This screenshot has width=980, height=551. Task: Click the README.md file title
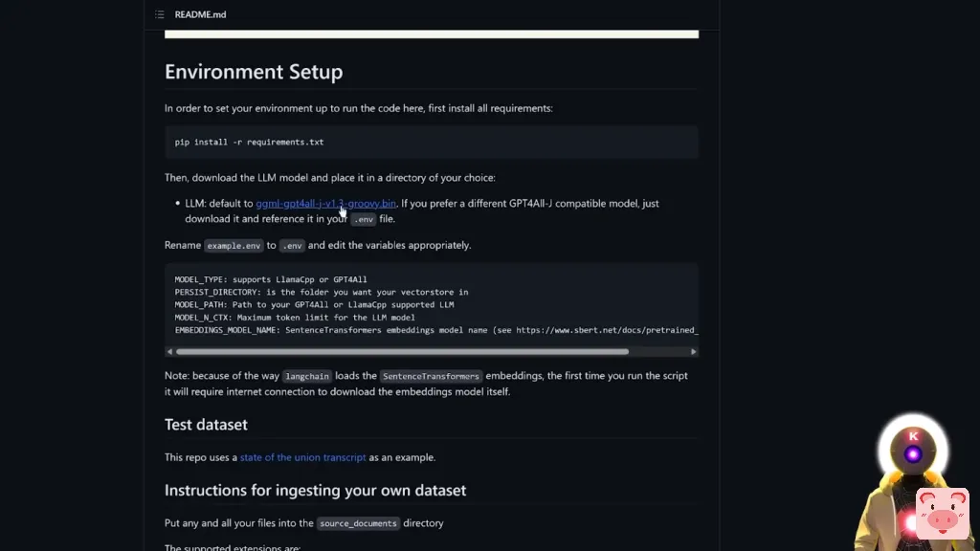point(201,14)
